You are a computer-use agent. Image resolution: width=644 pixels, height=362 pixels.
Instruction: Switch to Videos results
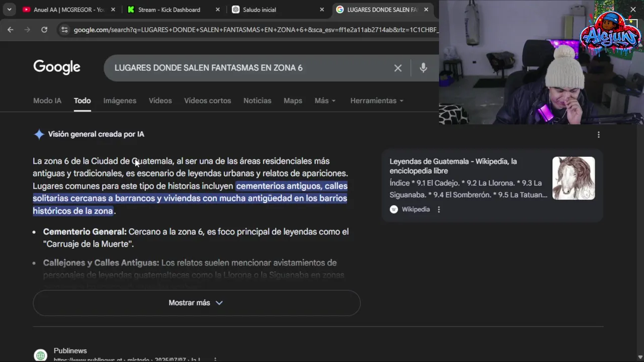pos(160,101)
